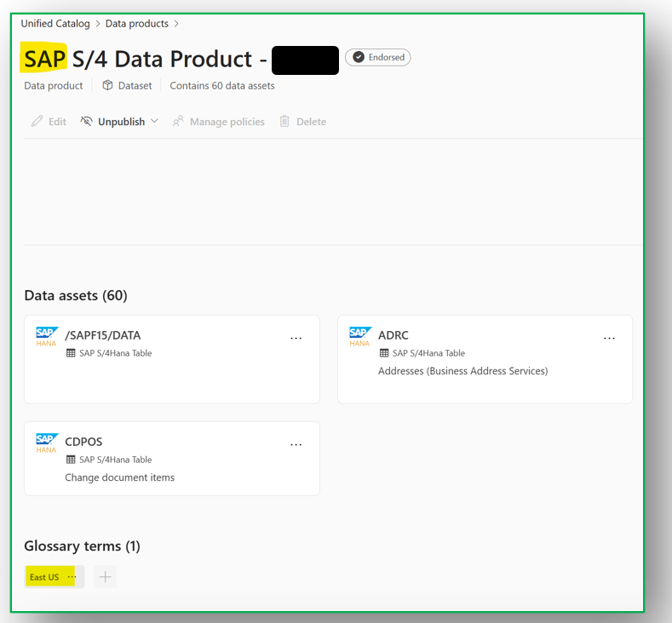Navigate to Unified Catalog breadcrumb
Screen dimensions: 672x623
coord(55,24)
